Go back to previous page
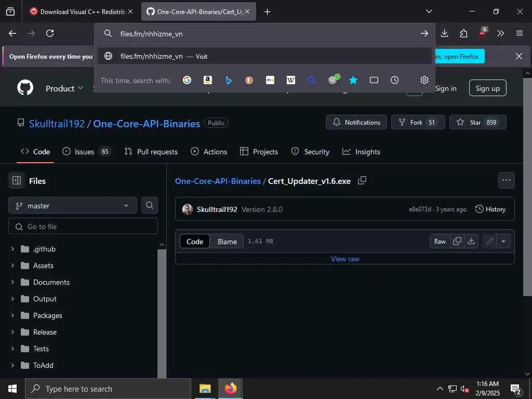532x399 pixels. pyautogui.click(x=12, y=33)
